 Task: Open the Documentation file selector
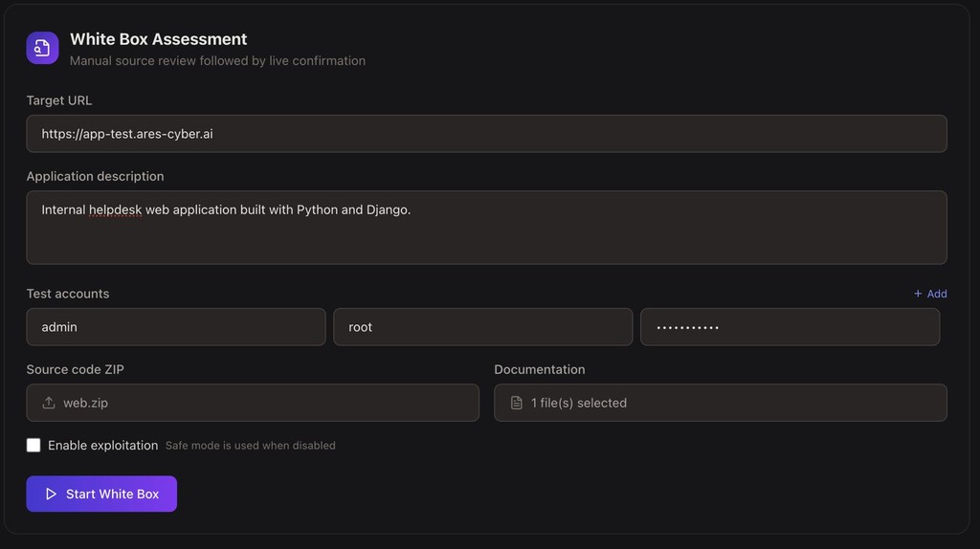pos(721,403)
